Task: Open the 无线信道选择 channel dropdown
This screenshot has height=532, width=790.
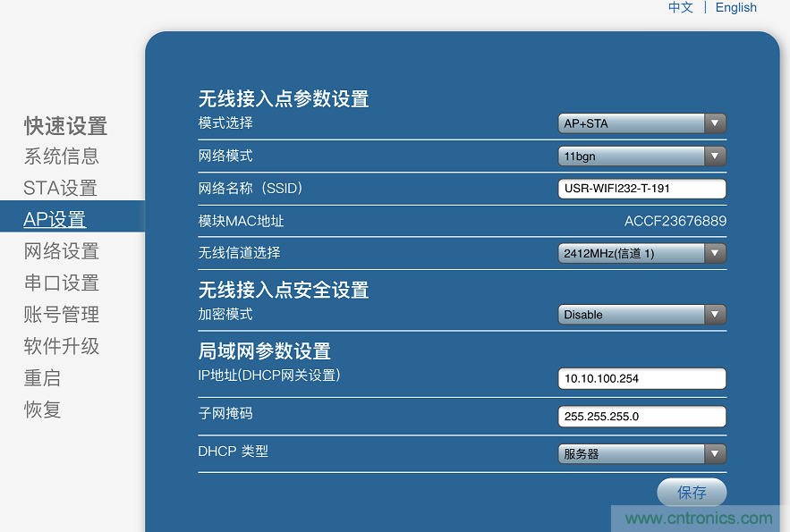Action: (x=714, y=253)
